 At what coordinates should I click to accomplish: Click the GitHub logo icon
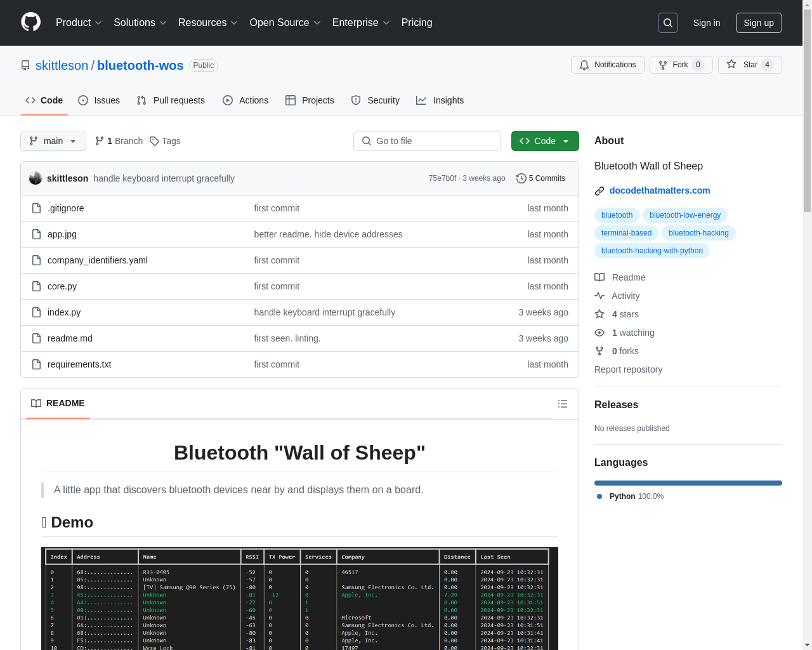point(30,22)
